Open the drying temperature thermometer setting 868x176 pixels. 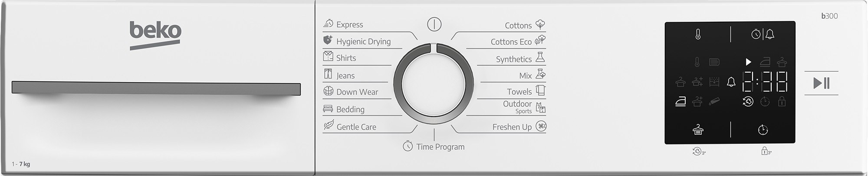[698, 34]
